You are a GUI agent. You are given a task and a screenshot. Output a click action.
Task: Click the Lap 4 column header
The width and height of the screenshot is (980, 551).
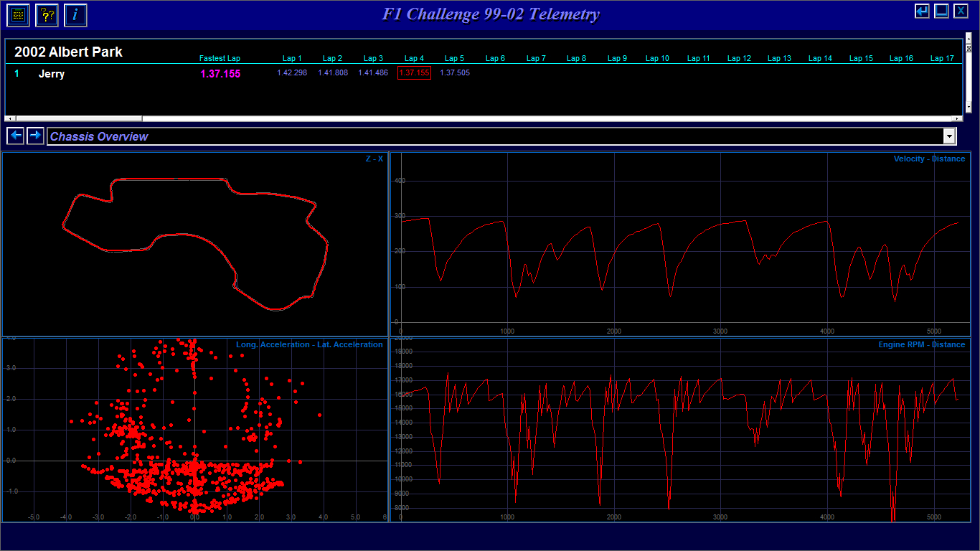point(414,59)
